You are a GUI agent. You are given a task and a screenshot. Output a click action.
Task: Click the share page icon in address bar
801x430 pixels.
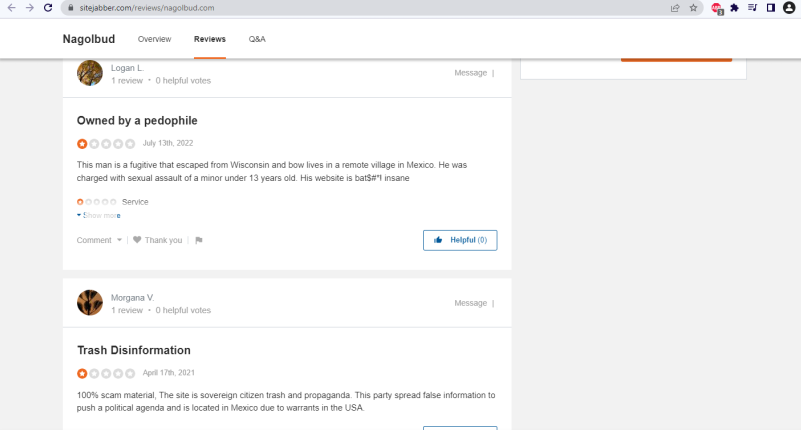coord(675,7)
